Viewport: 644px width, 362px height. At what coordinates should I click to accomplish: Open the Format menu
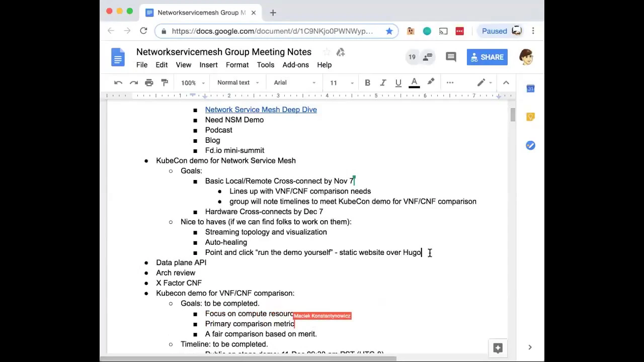[x=237, y=65]
